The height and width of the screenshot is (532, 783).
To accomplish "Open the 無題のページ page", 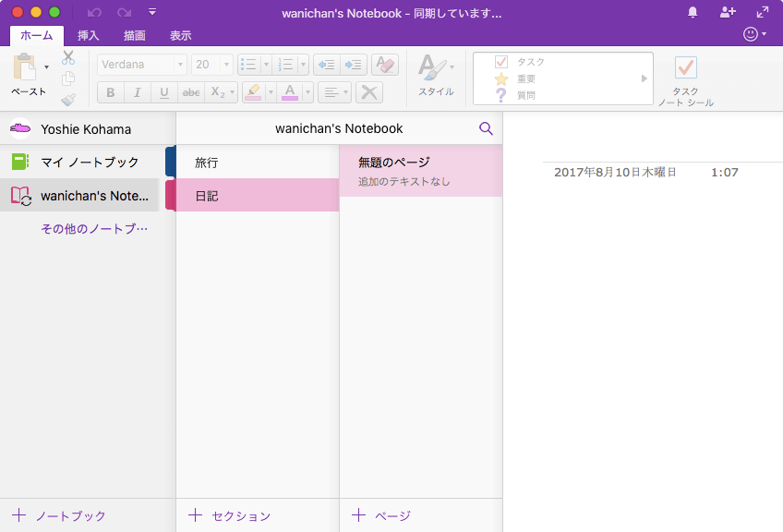I will click(421, 171).
